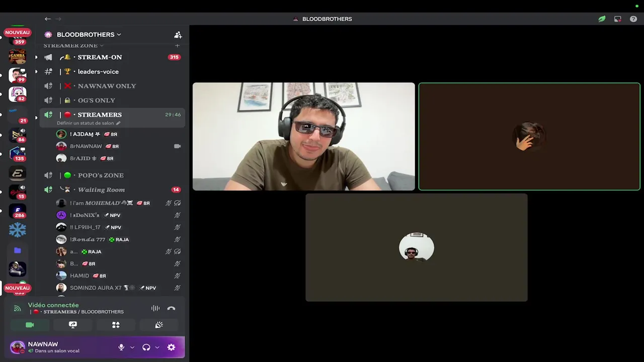Open Help question mark icon
The image size is (644, 362).
point(633,19)
